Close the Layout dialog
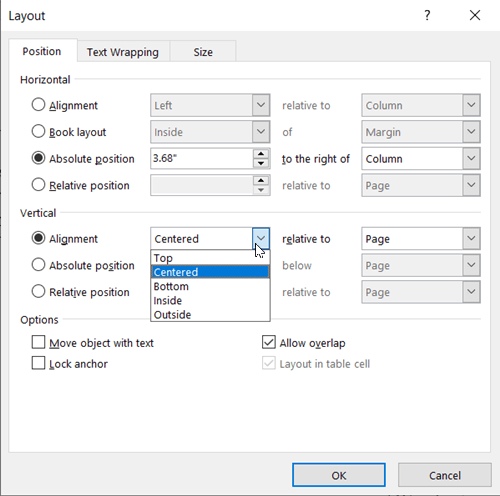Screen dimensions: 500x496 point(475,15)
